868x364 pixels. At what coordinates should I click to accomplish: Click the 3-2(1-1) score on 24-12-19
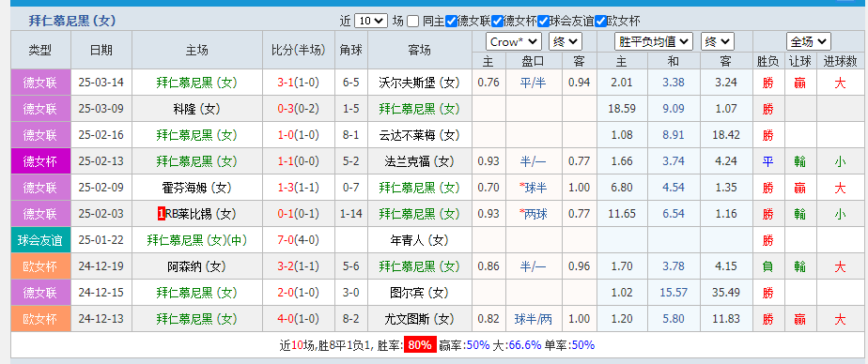299,266
